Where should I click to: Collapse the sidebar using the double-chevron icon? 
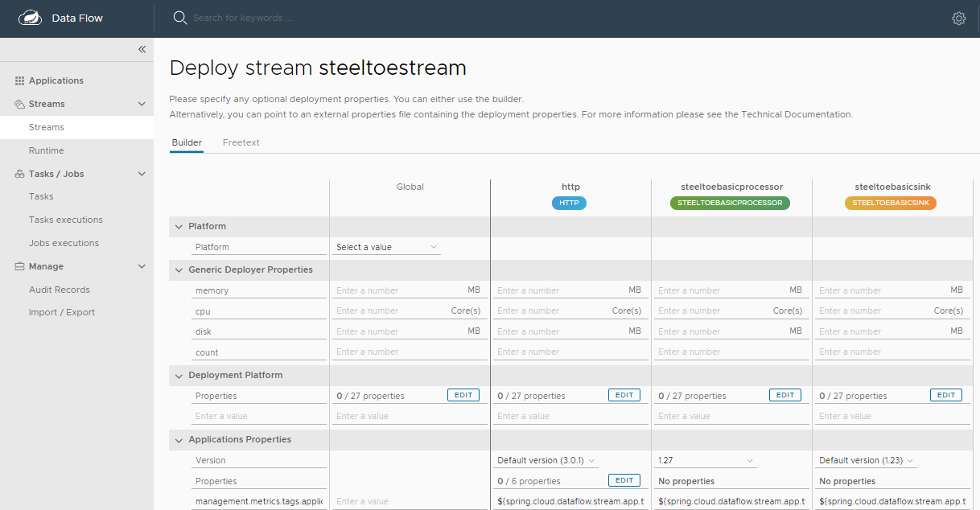coord(142,49)
